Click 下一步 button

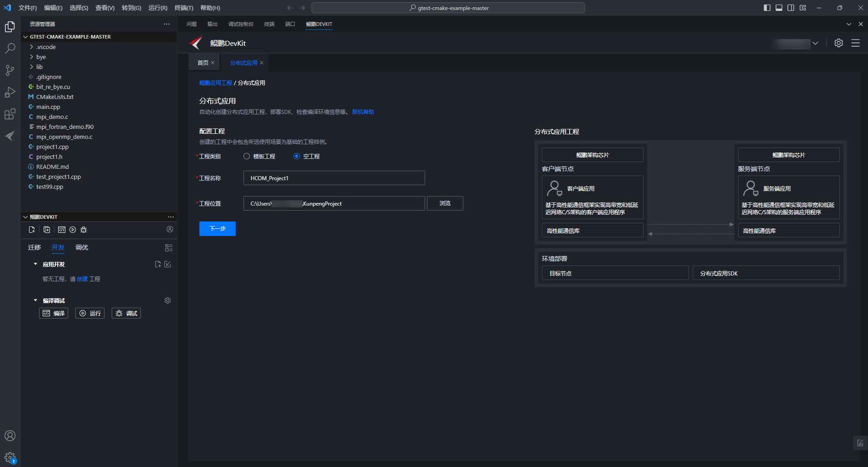[x=218, y=229]
